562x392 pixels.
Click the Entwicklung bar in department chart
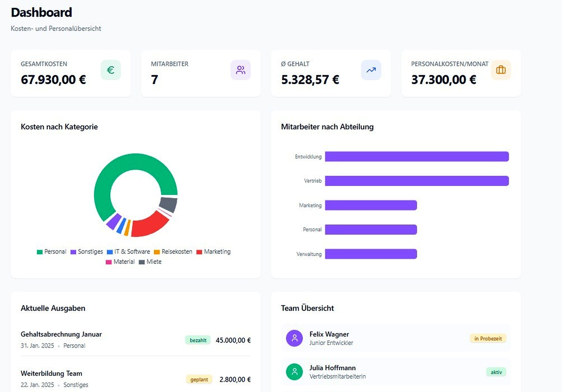tap(416, 157)
